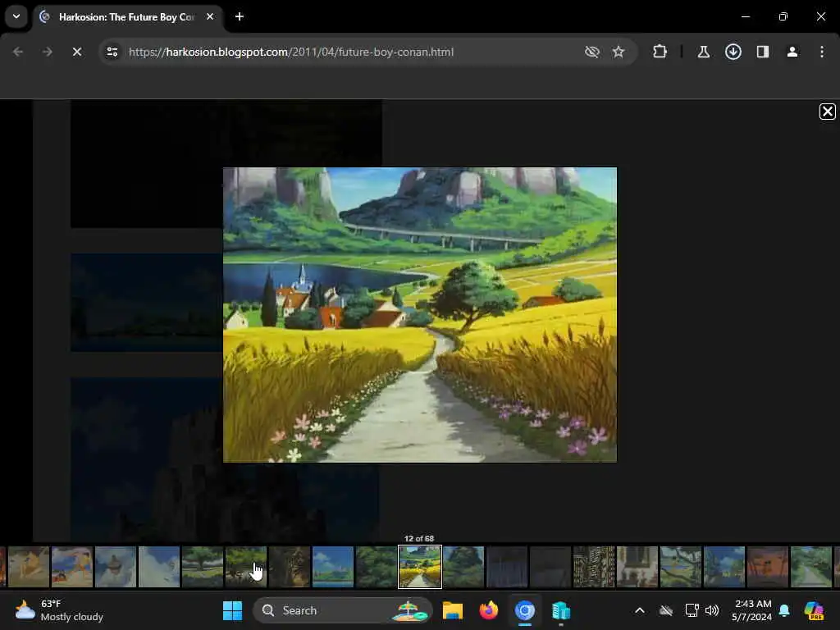Select the dark blue rain thumbnail
The image size is (840, 630).
pos(507,567)
